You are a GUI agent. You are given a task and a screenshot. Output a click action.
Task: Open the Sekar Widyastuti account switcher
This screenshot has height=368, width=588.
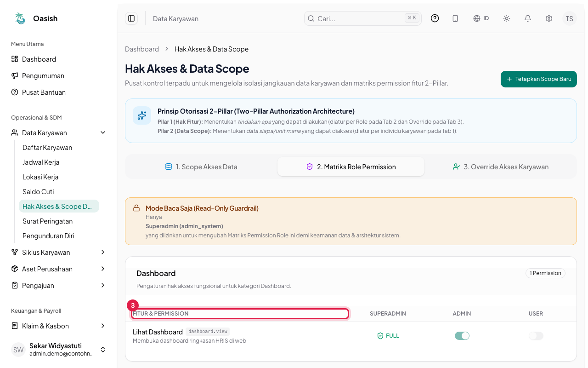[59, 350]
